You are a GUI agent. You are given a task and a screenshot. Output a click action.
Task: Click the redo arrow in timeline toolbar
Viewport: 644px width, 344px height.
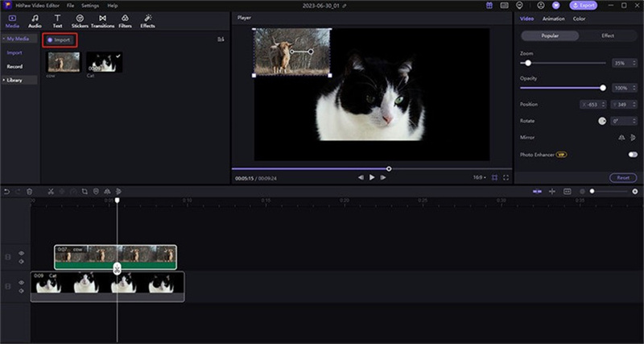tap(18, 192)
